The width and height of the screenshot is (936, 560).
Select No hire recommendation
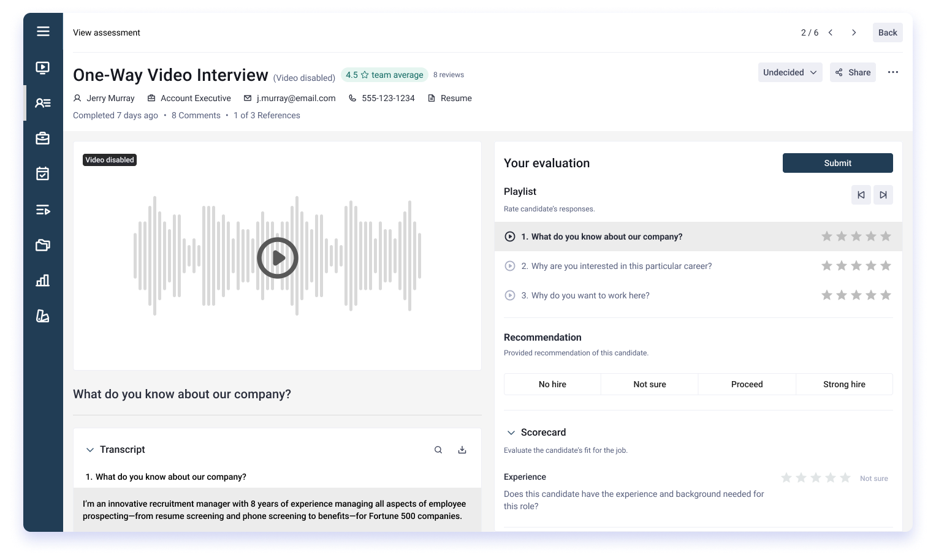(552, 384)
